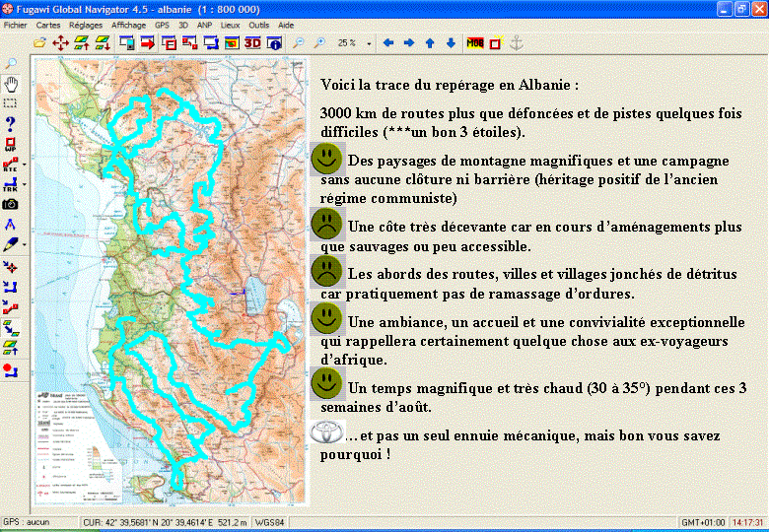Select the RTE route tool
This screenshot has height=532, width=769.
point(10,165)
